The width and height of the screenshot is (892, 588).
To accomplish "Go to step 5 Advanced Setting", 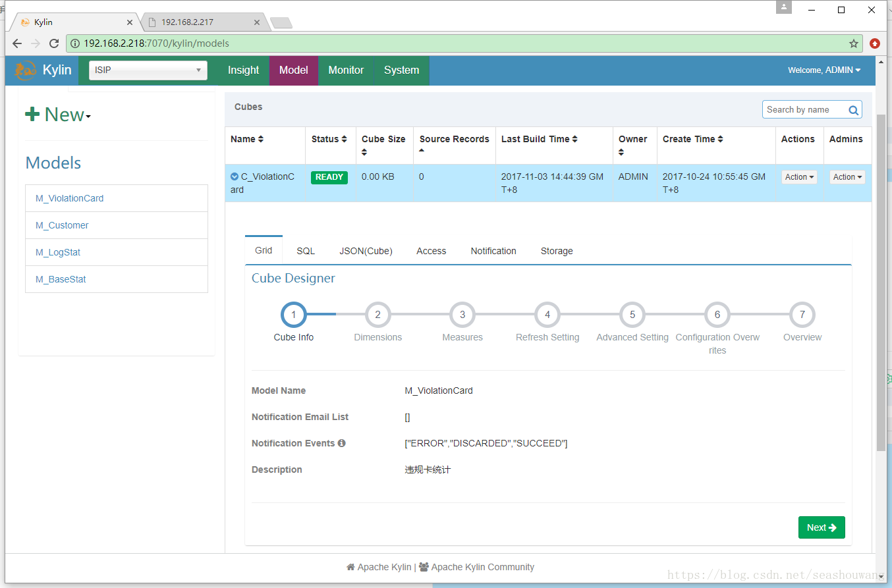I will pyautogui.click(x=632, y=315).
